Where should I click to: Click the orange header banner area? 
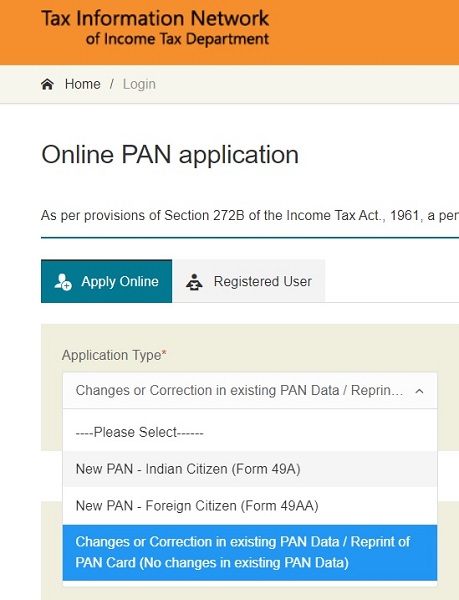point(363,32)
